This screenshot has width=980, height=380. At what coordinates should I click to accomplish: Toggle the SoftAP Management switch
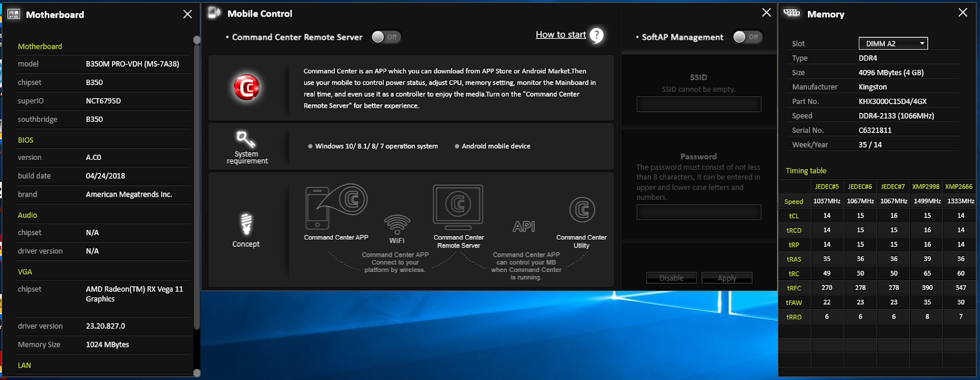click(x=747, y=37)
